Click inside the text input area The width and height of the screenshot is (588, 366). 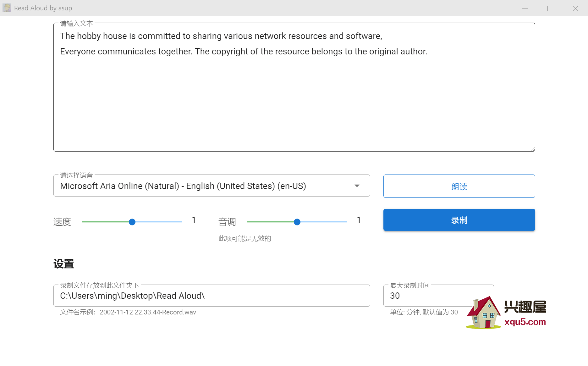[x=294, y=87]
